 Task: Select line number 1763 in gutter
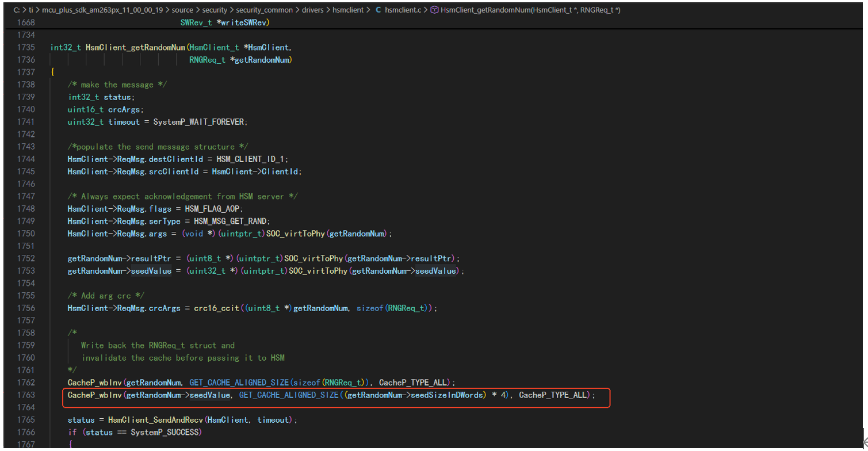tap(26, 395)
